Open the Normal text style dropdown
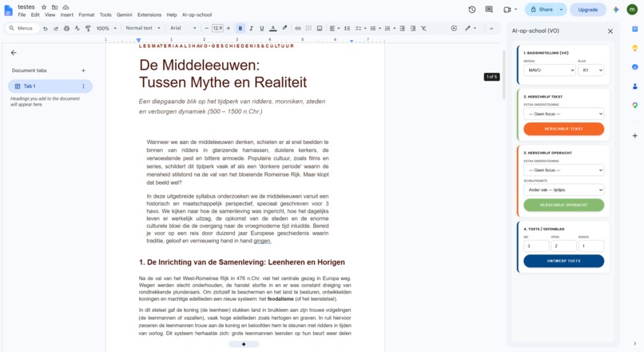The height and width of the screenshot is (352, 644). [x=143, y=28]
